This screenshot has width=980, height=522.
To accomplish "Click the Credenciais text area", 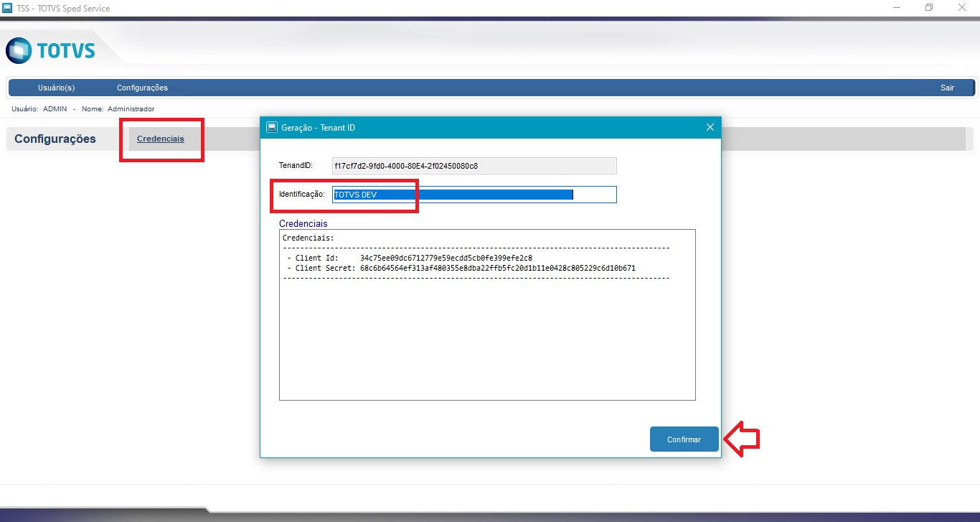I will pyautogui.click(x=487, y=314).
